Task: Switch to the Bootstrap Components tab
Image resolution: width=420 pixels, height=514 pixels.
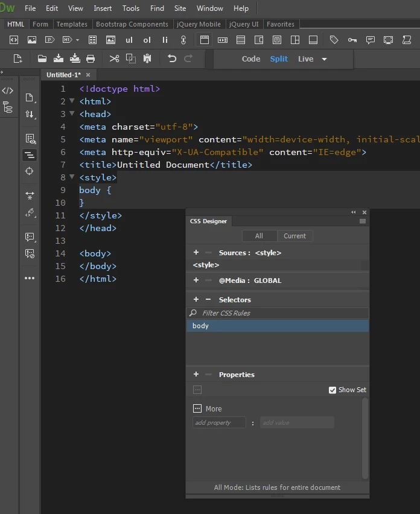Action: (132, 24)
